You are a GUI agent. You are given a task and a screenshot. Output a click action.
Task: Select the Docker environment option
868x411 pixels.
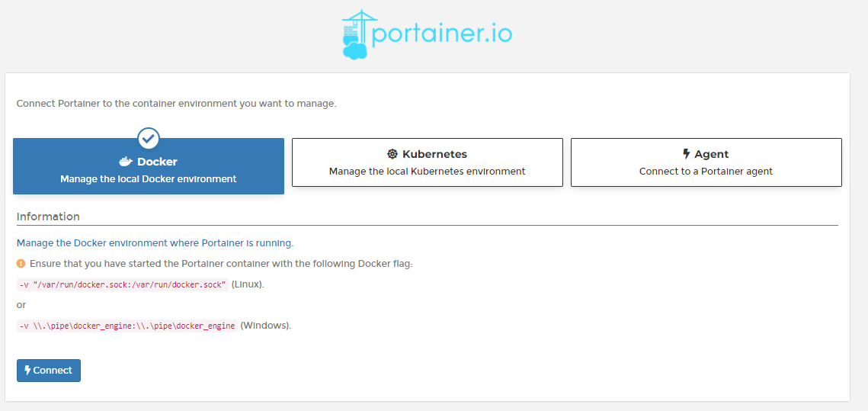(x=149, y=166)
